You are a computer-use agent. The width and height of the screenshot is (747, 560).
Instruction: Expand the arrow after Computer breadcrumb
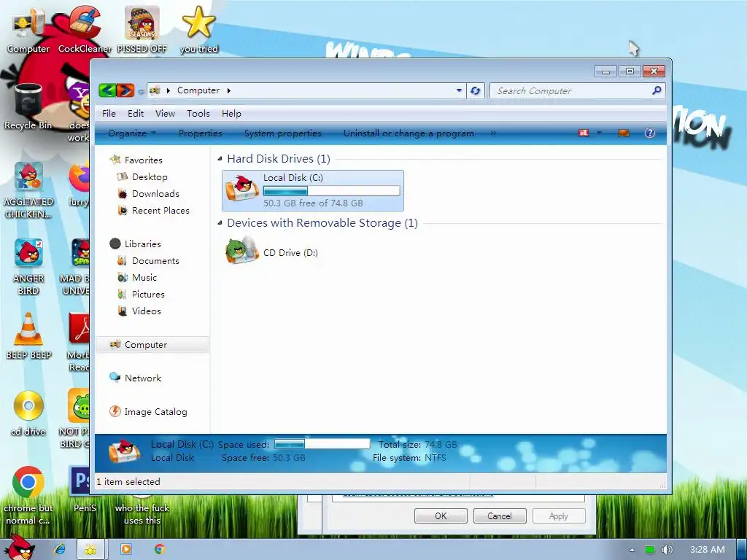228,90
